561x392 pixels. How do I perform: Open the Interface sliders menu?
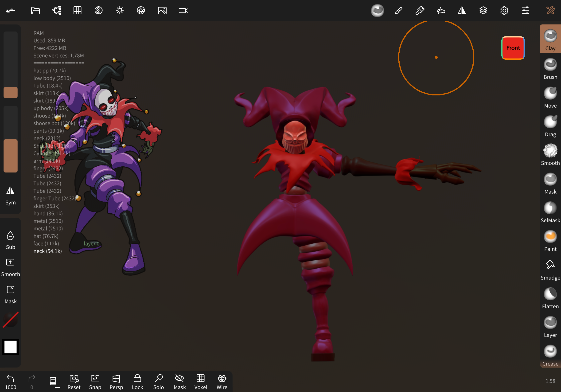[525, 11]
